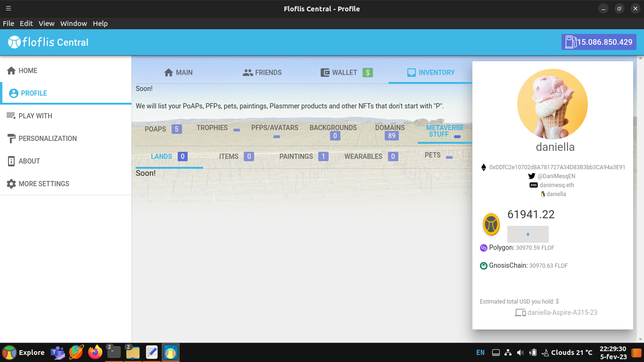Image resolution: width=644 pixels, height=362 pixels.
Task: Switch to the Main profile tab
Action: tap(178, 73)
